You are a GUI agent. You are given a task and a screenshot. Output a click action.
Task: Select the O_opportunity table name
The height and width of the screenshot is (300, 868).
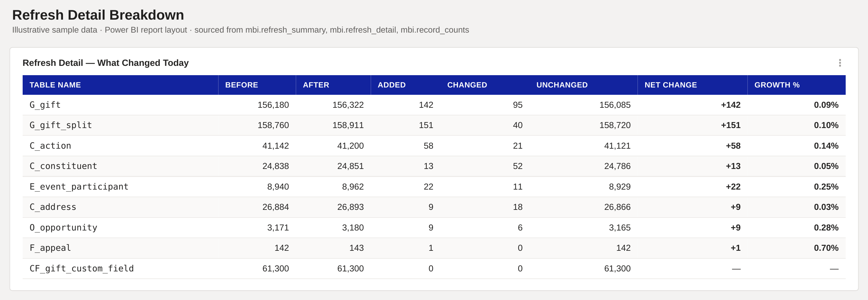[63, 228]
